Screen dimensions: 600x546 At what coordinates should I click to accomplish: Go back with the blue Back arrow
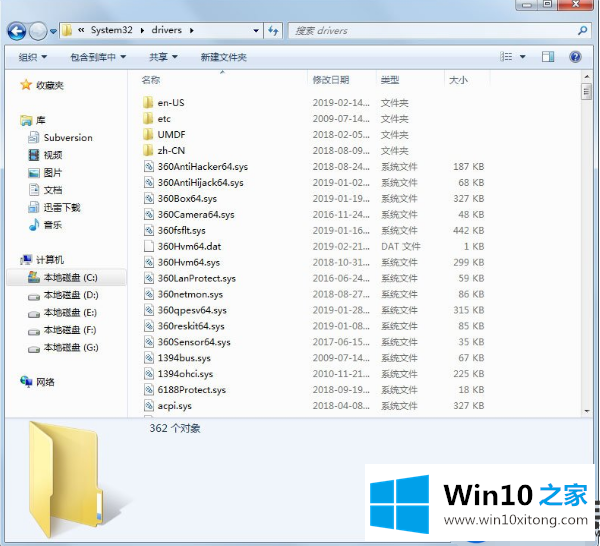click(x=16, y=31)
